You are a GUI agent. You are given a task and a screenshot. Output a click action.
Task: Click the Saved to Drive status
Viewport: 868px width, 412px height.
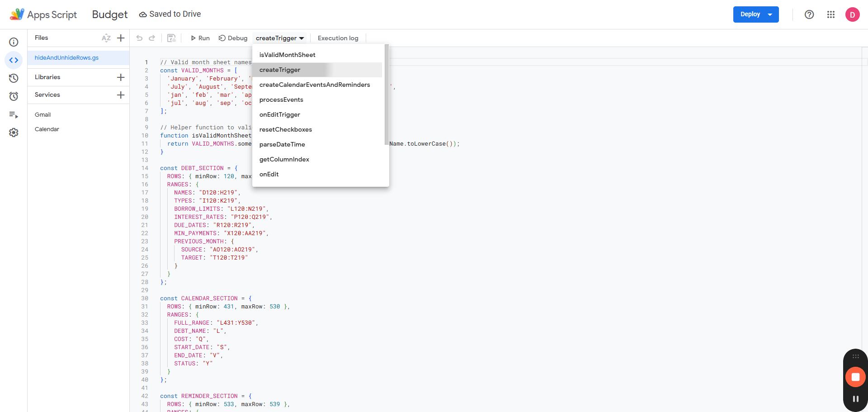170,14
